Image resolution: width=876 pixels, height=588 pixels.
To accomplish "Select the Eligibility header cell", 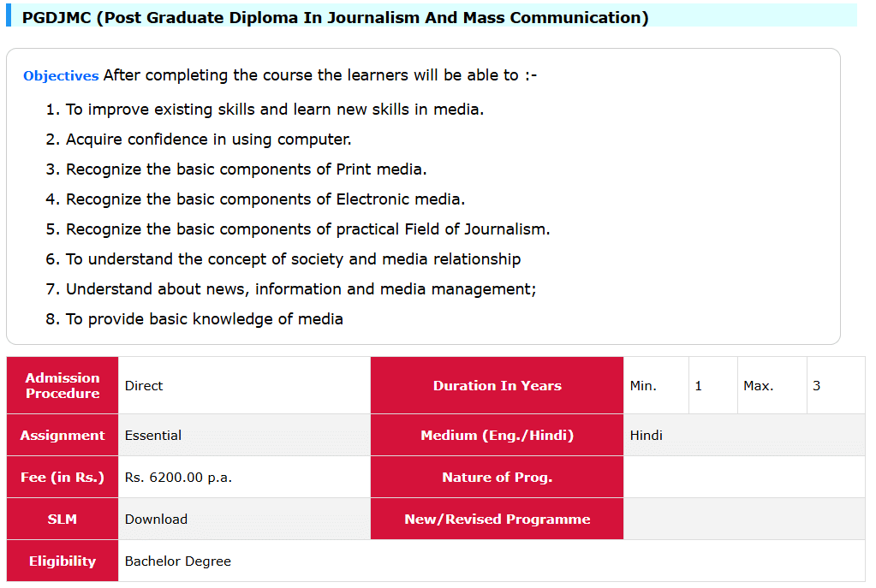I will pyautogui.click(x=63, y=561).
